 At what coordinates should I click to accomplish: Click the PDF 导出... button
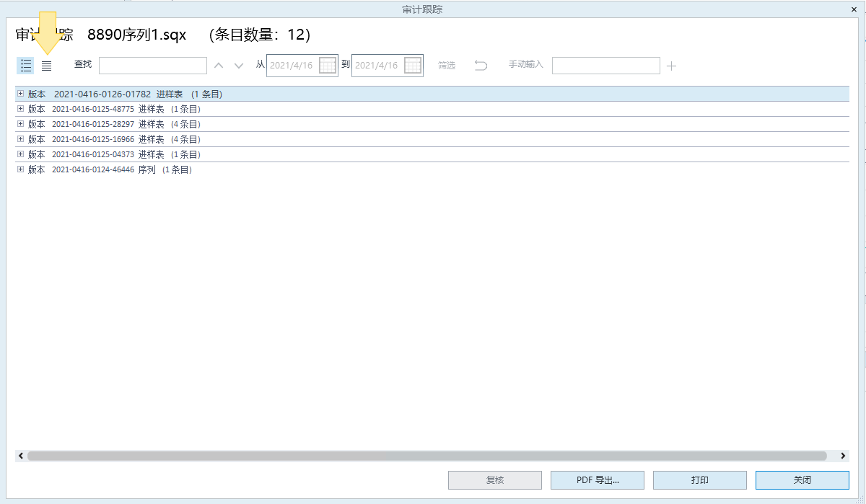[x=598, y=480]
